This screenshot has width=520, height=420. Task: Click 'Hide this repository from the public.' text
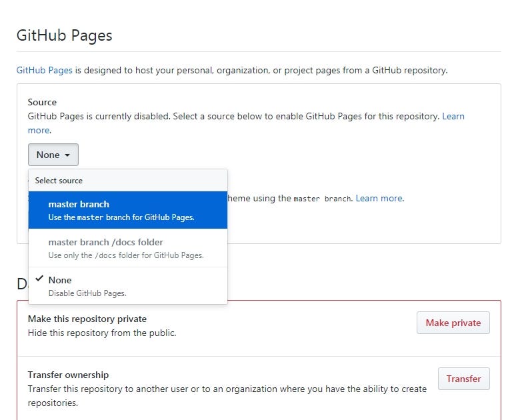click(x=102, y=333)
